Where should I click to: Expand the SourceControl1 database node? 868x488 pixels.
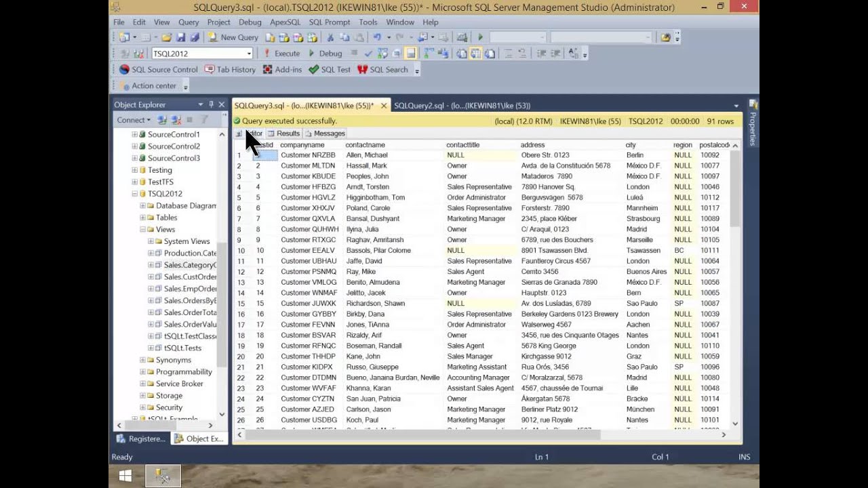coord(134,134)
